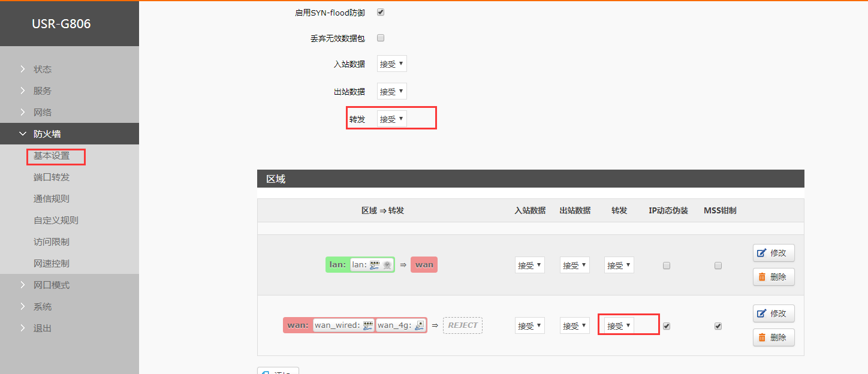Toggle MSS钳制 checkbox for lan zone
Image resolution: width=868 pixels, height=374 pixels.
point(718,266)
